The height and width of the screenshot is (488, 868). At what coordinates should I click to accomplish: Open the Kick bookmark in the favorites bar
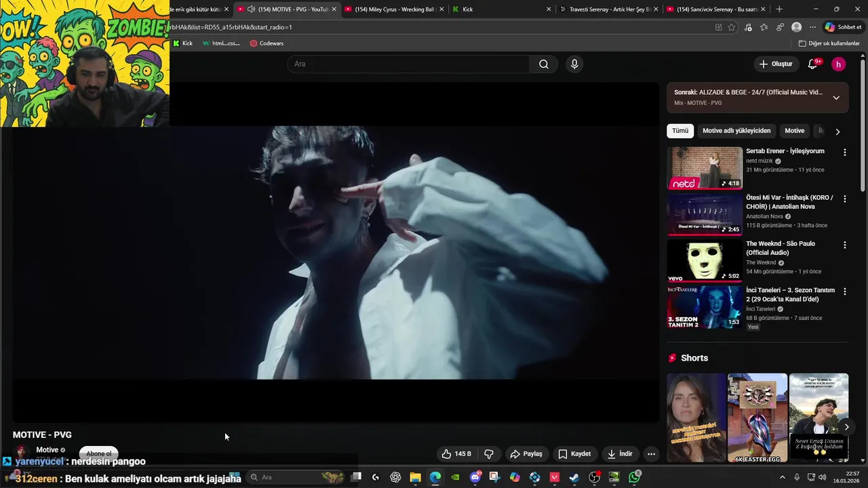(183, 43)
